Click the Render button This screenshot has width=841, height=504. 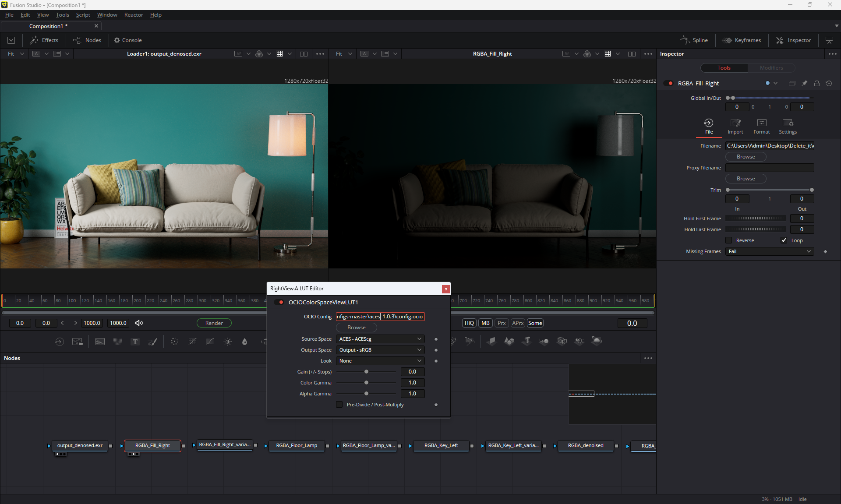point(214,323)
